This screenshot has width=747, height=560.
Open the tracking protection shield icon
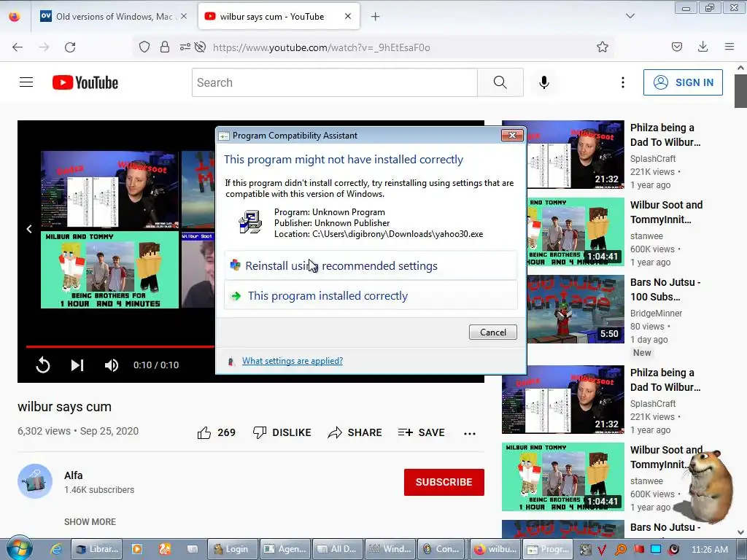[x=144, y=47]
